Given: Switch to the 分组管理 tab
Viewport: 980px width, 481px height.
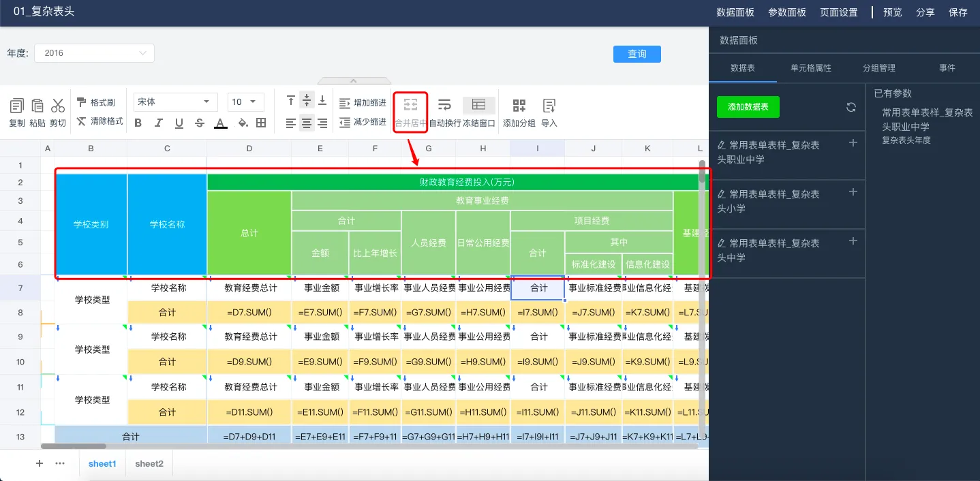Looking at the screenshot, I should [879, 68].
